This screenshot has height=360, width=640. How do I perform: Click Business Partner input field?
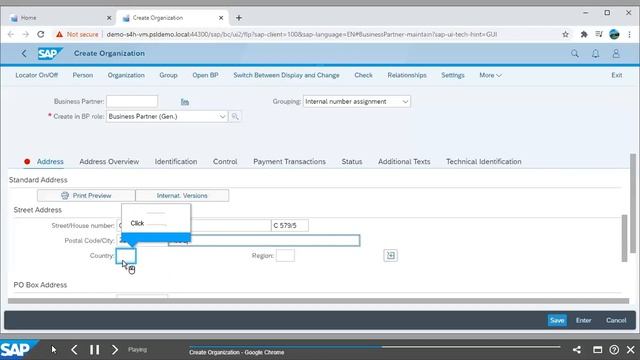pos(132,102)
